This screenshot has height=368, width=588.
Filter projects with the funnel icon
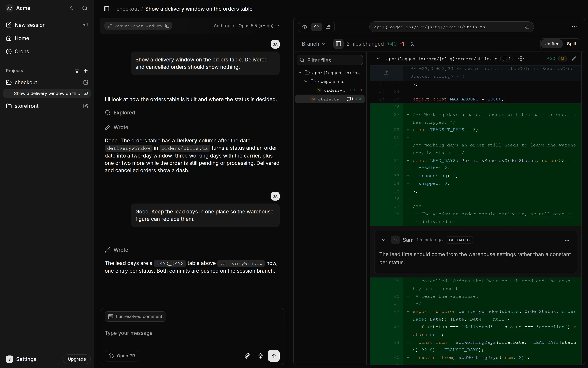coord(77,71)
